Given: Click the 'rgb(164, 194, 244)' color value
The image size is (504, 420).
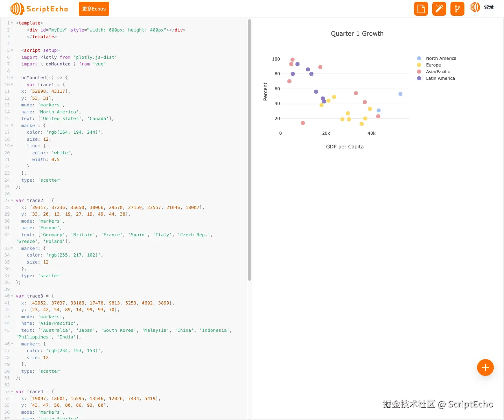Looking at the screenshot, I should (x=73, y=132).
